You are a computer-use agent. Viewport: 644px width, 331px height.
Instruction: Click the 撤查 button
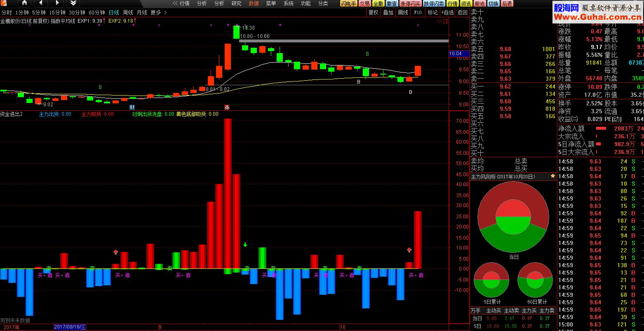(x=392, y=4)
